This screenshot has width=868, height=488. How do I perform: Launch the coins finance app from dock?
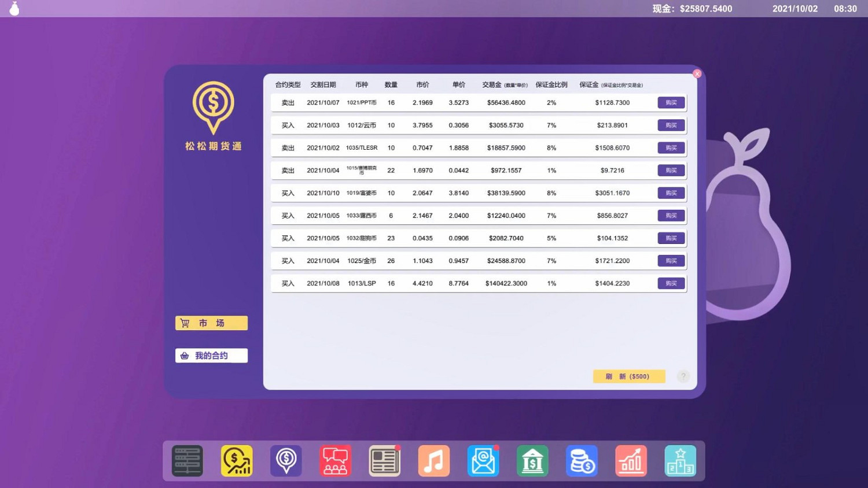pyautogui.click(x=582, y=461)
